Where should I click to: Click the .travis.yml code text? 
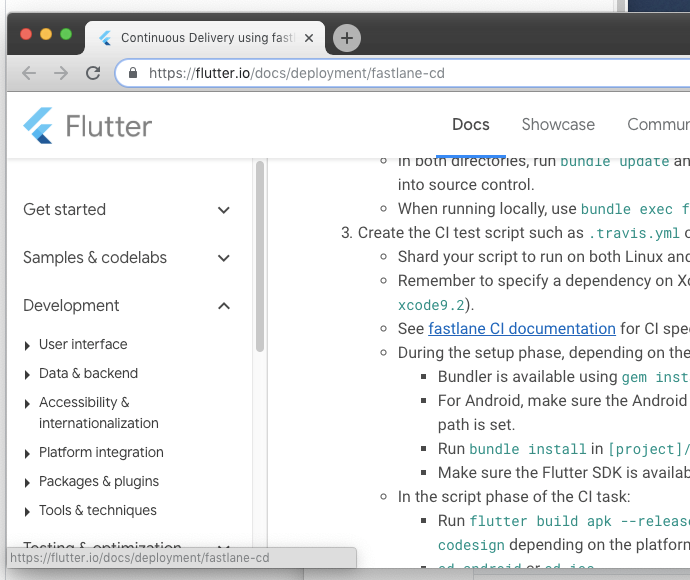tap(634, 233)
